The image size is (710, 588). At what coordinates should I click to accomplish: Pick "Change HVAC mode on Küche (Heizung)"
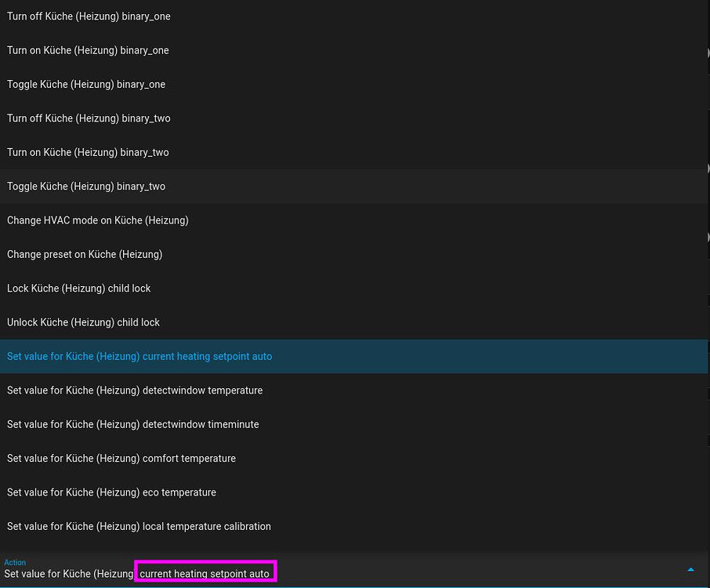[97, 220]
